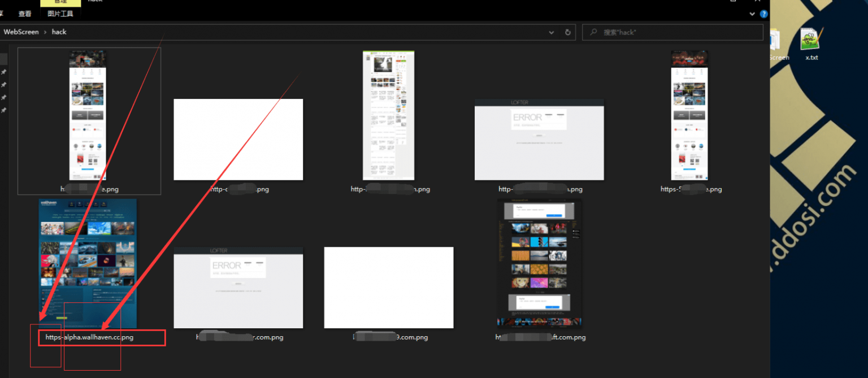Select the dark wallpaper gallery thumbnail ending ft.com.png
Image resolution: width=868 pixels, height=378 pixels.
[x=539, y=263]
